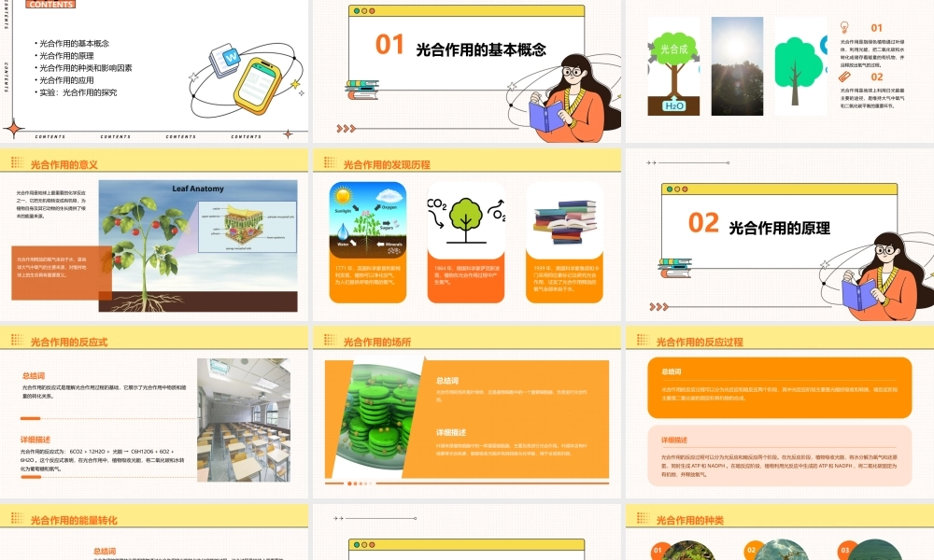Select the classroom photo on the 反应式 slide
The height and width of the screenshot is (560, 934).
[244, 420]
